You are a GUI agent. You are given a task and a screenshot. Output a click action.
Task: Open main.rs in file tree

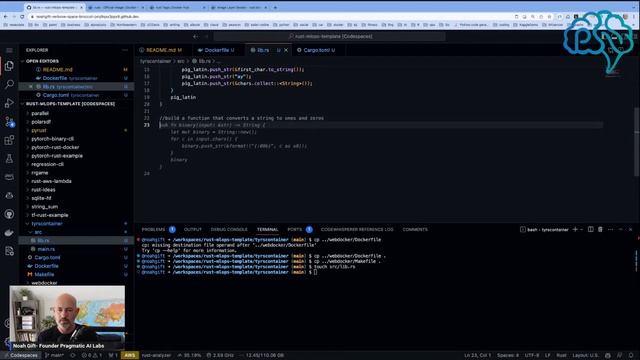tap(46, 249)
